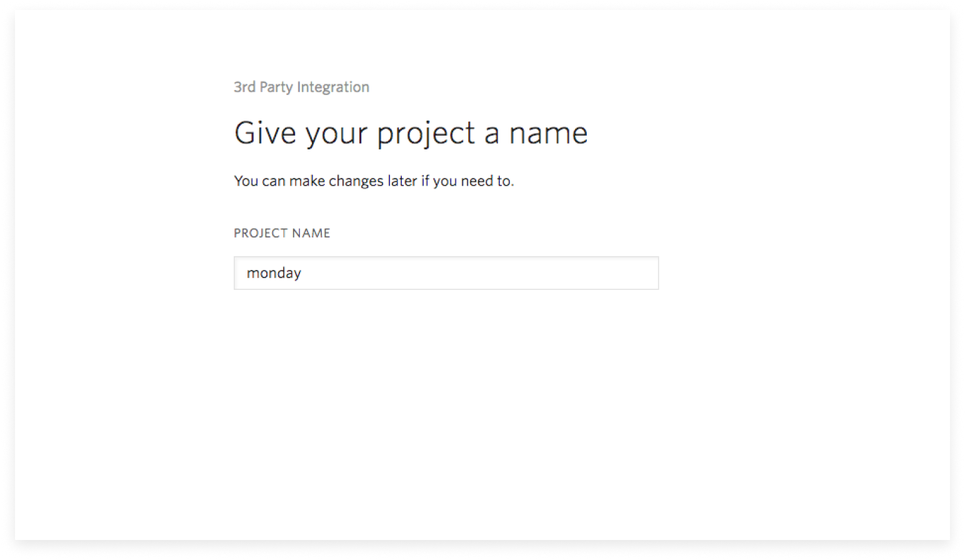Click the word 'name' ending the heading
The image size is (965, 560).
tap(548, 134)
